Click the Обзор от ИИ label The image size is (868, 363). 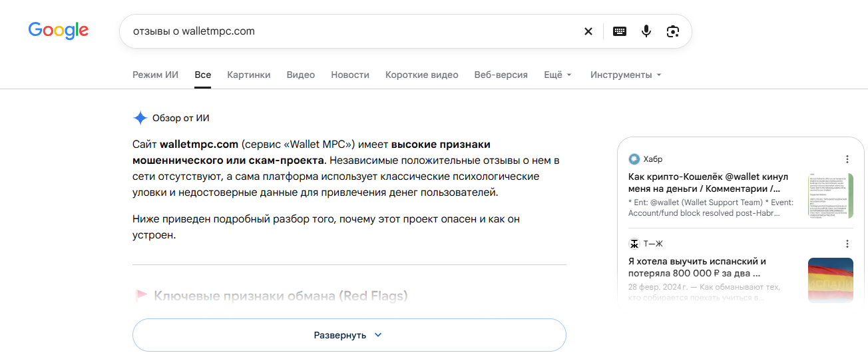(x=181, y=118)
